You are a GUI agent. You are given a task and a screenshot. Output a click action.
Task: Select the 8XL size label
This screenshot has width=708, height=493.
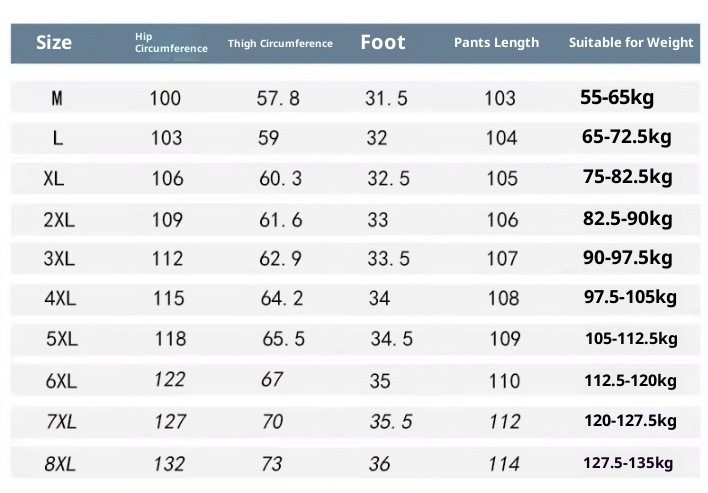[x=60, y=463]
